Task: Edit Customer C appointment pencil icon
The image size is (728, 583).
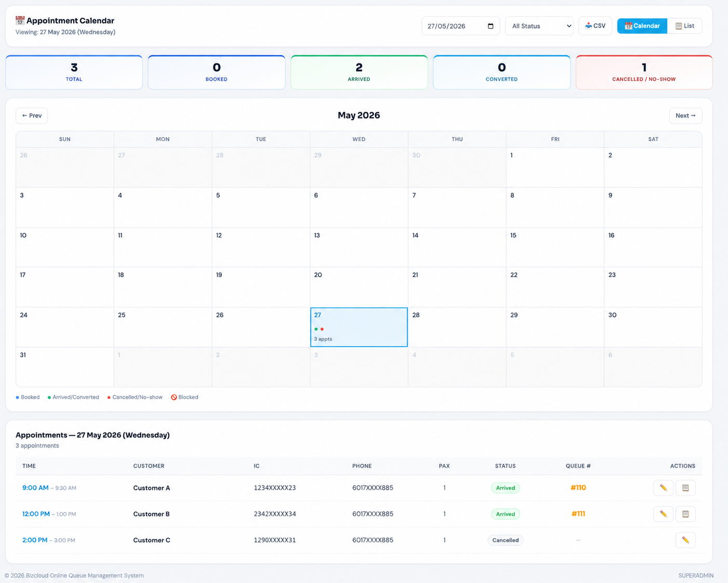Action: pyautogui.click(x=685, y=540)
